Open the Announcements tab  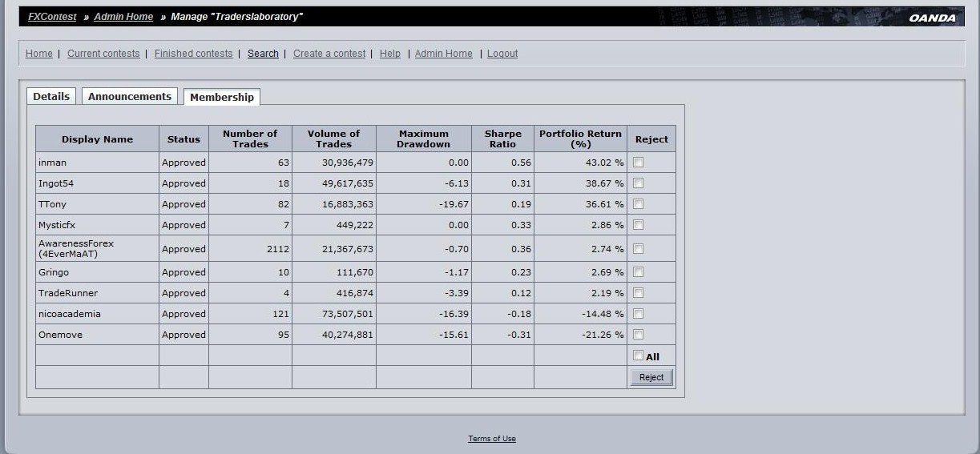coord(130,96)
